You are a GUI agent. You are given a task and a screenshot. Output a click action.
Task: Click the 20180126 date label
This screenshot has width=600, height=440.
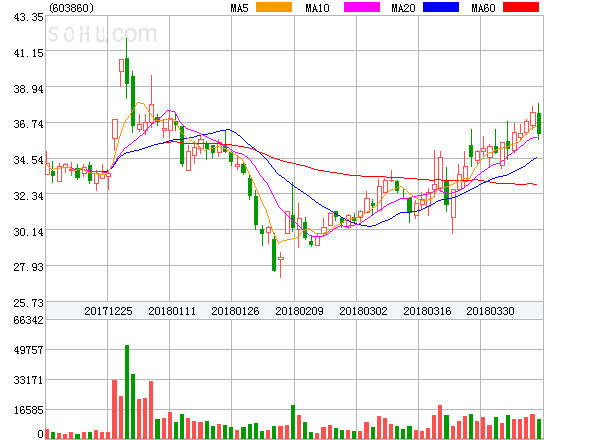(235, 311)
